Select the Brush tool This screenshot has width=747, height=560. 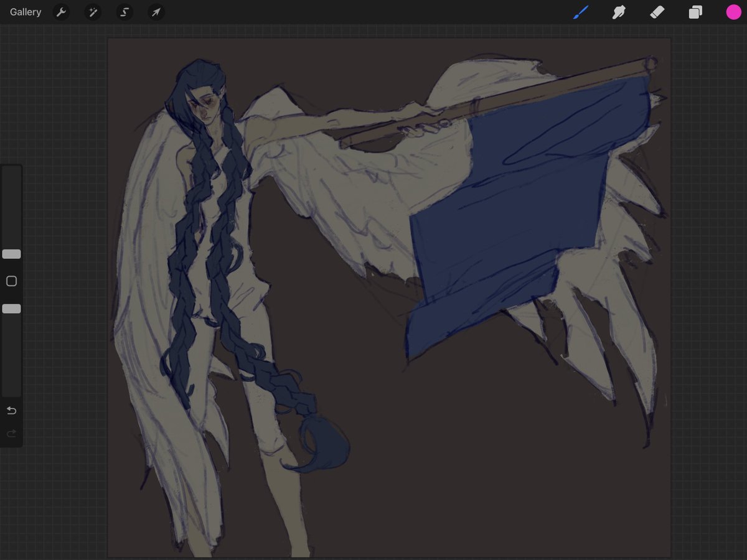point(581,12)
